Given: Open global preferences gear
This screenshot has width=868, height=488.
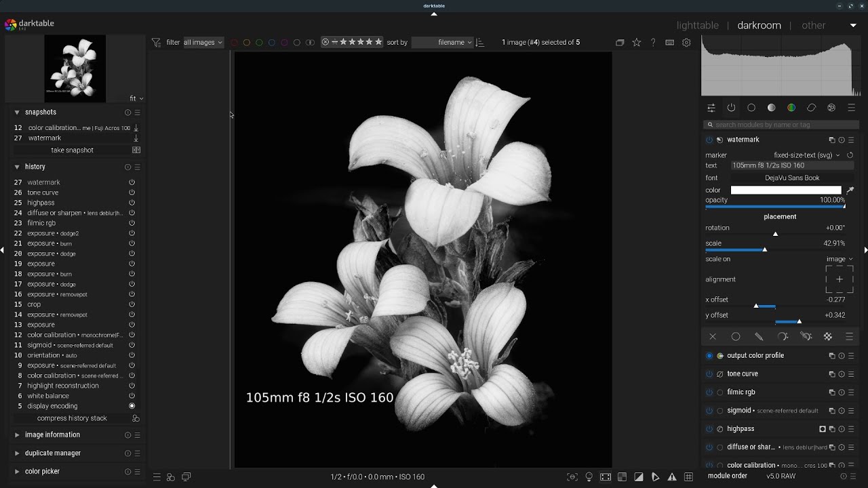Looking at the screenshot, I should (x=686, y=43).
